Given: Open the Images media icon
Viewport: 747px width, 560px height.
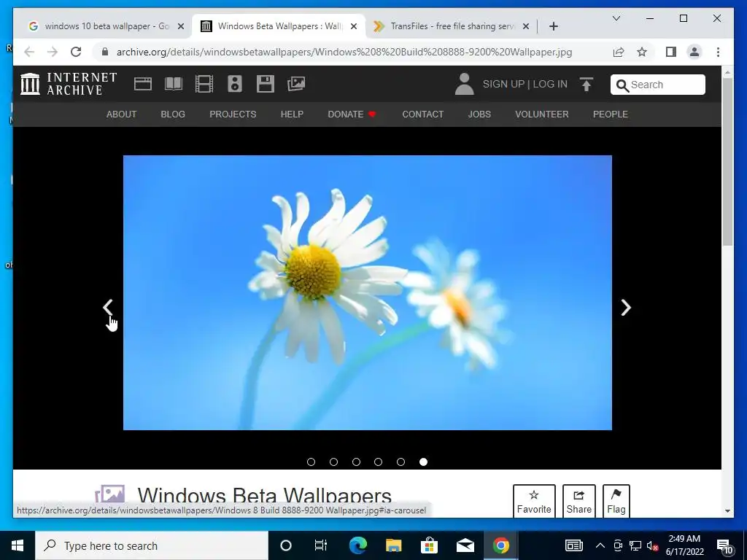Looking at the screenshot, I should click(x=296, y=84).
